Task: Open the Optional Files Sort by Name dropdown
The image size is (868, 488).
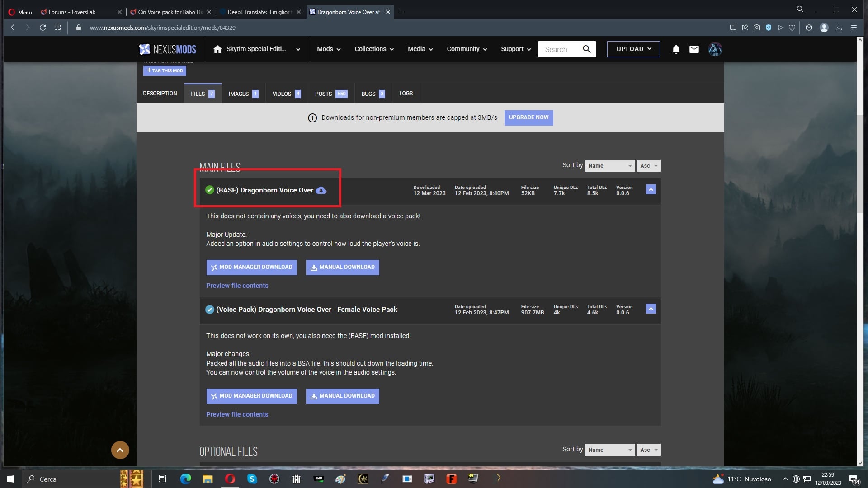Action: point(610,450)
